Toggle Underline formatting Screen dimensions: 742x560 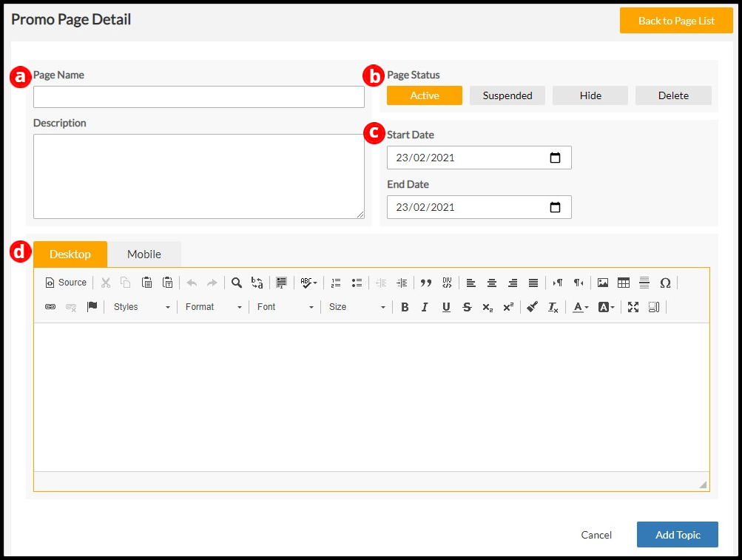446,307
